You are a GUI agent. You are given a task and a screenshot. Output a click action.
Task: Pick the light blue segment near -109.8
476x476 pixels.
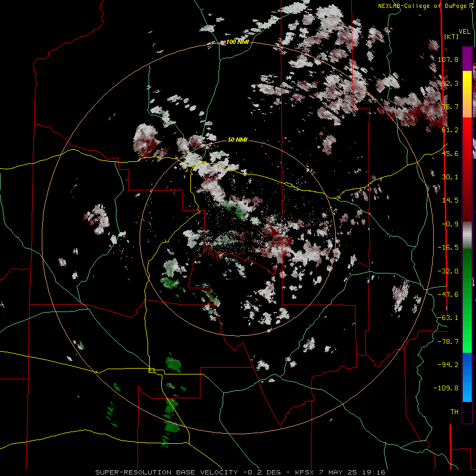coord(467,391)
